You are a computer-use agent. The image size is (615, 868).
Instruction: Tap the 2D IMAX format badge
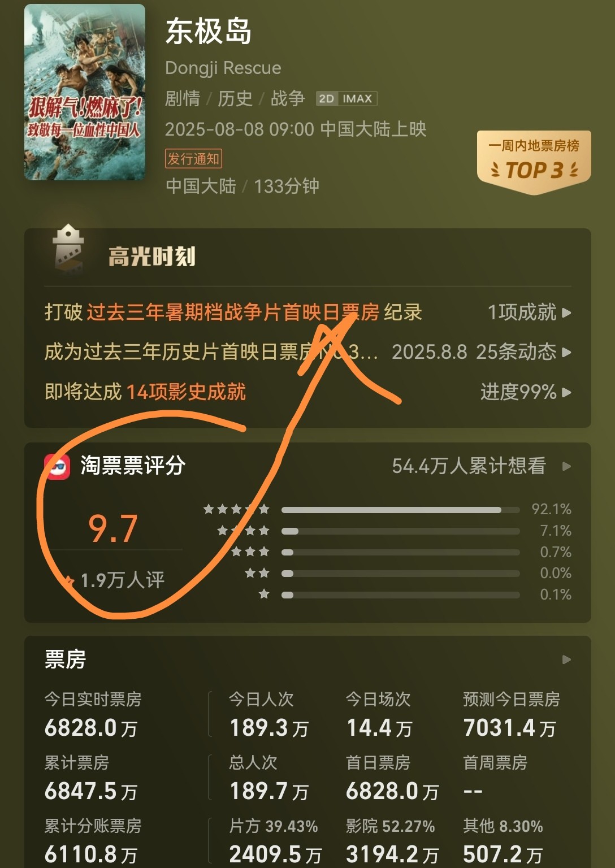346,99
